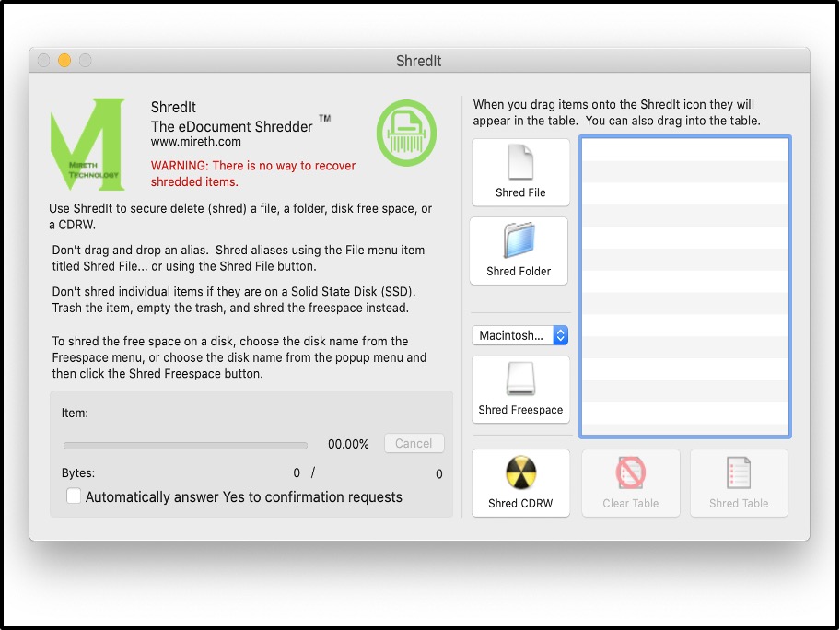This screenshot has height=630, width=840.
Task: Click the shredding progress bar
Action: (185, 445)
